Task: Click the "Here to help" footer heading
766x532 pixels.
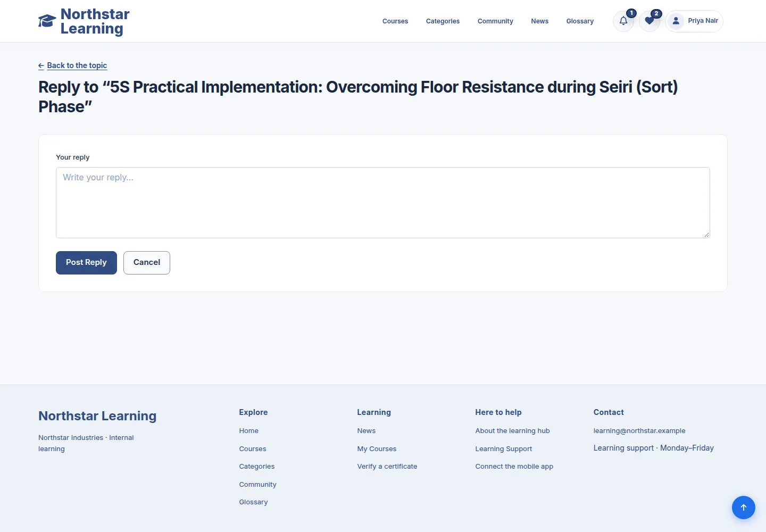Action: pyautogui.click(x=498, y=412)
